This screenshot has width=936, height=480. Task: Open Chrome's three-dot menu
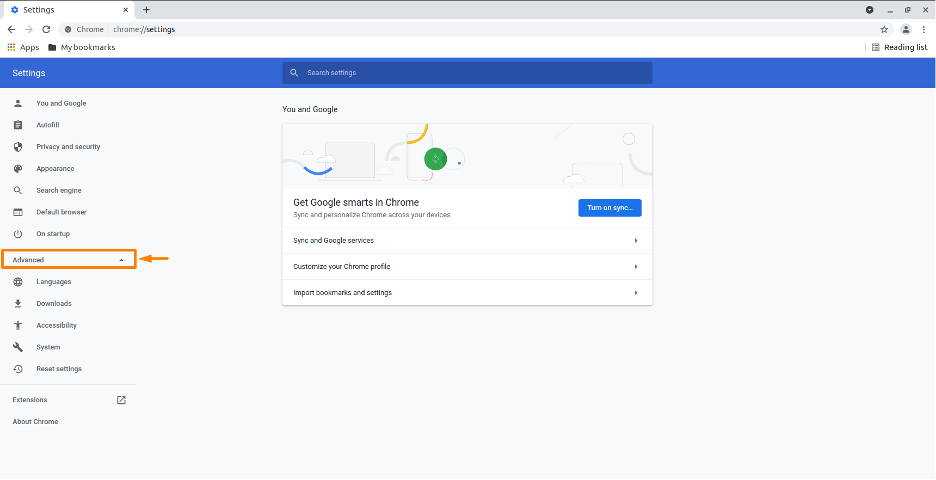click(x=924, y=29)
